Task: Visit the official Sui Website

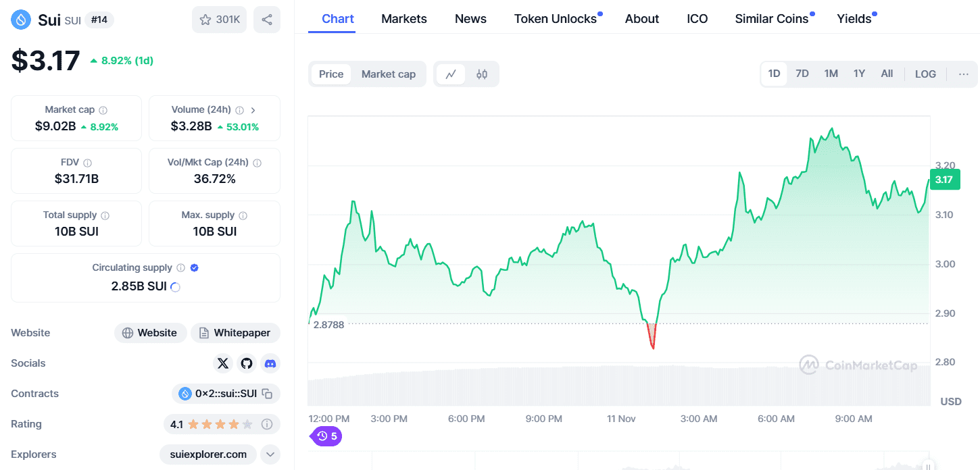Action: tap(150, 332)
